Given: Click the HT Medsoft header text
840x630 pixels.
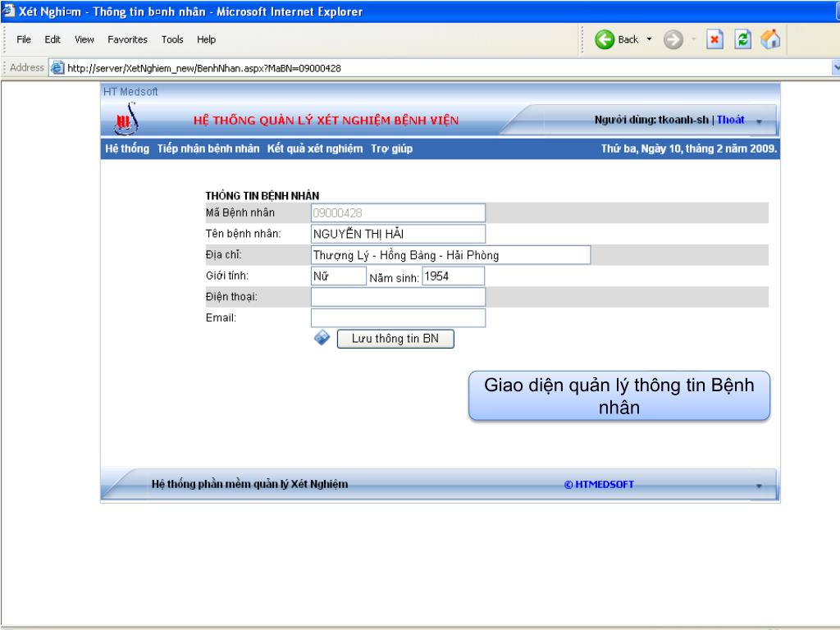Looking at the screenshot, I should point(130,92).
